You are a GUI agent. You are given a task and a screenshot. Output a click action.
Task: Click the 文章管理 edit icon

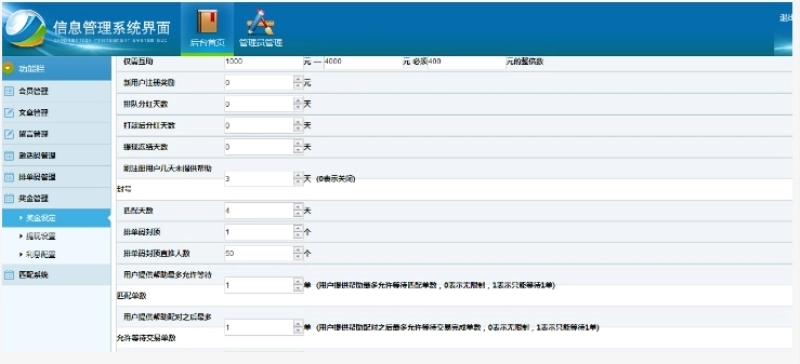click(9, 113)
